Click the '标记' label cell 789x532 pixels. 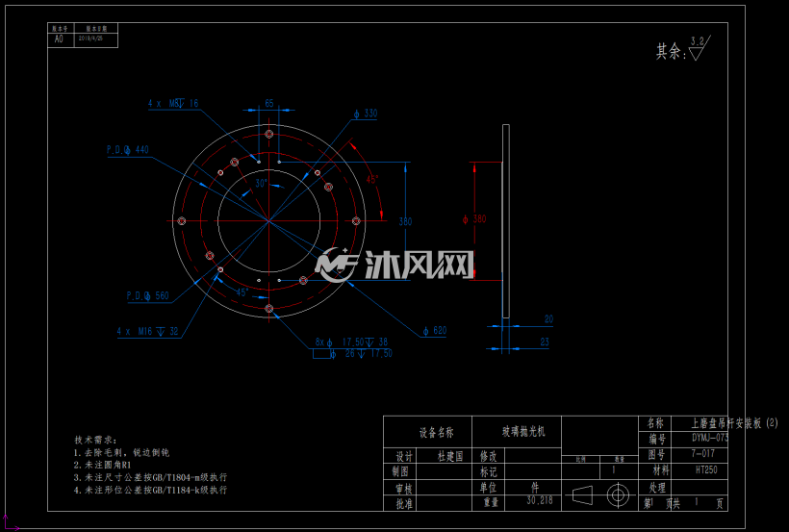click(488, 472)
